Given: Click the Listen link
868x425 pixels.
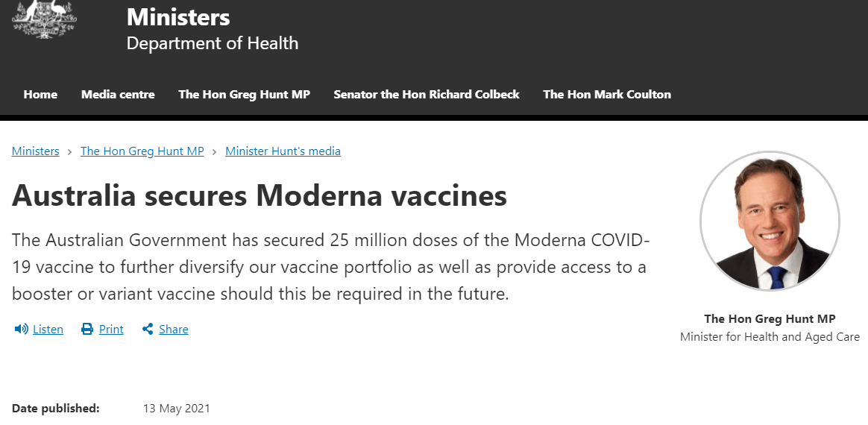Looking at the screenshot, I should click(x=48, y=330).
